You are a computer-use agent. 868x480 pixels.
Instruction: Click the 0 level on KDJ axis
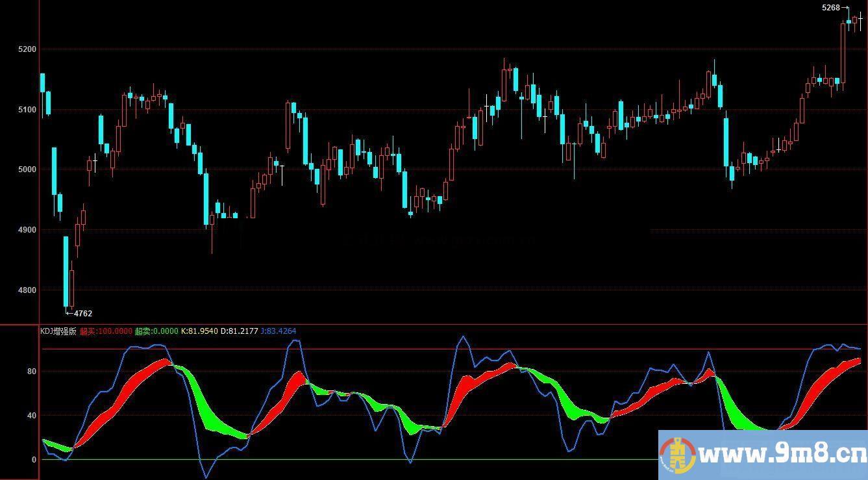tap(34, 460)
